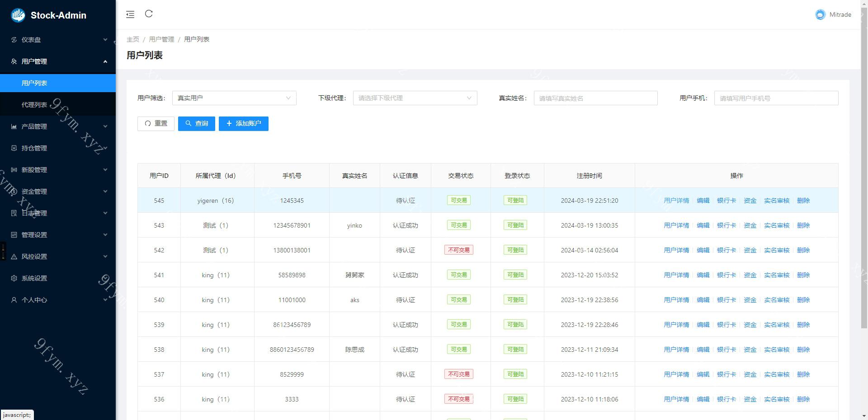Click the 资金管理 icon in sidebar

click(x=14, y=191)
